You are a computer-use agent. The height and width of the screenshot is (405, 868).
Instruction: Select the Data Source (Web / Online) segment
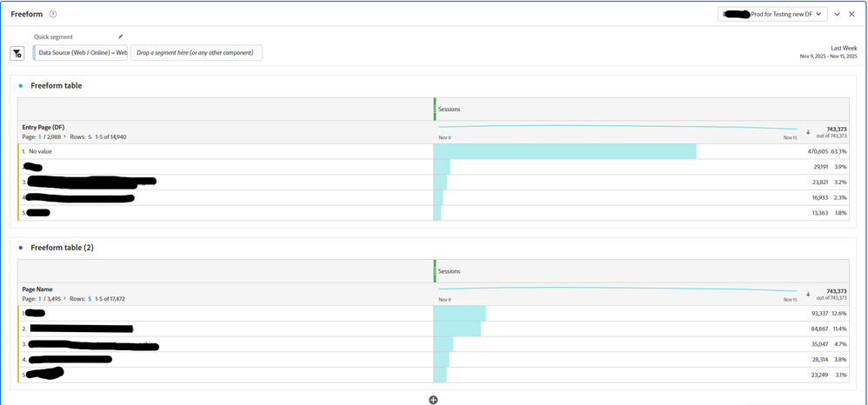click(80, 52)
